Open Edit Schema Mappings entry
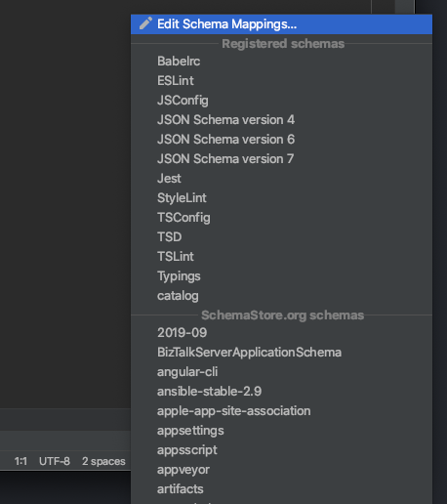The image size is (447, 504). pos(281,24)
